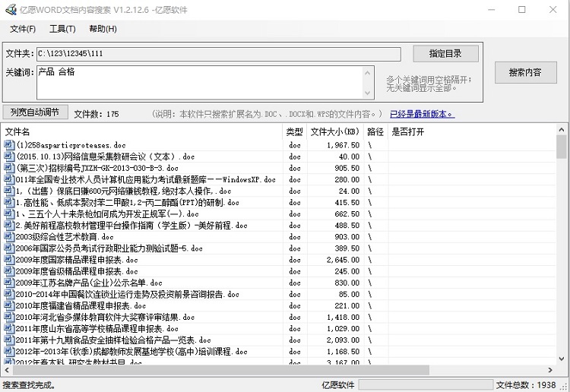Click the 文件数: 175 label

click(97, 114)
